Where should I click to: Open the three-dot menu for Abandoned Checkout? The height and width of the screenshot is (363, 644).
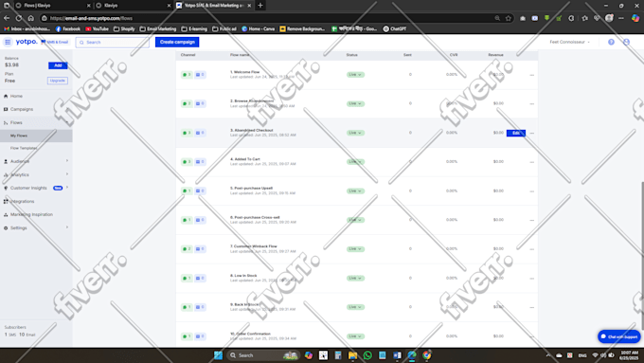pos(532,134)
